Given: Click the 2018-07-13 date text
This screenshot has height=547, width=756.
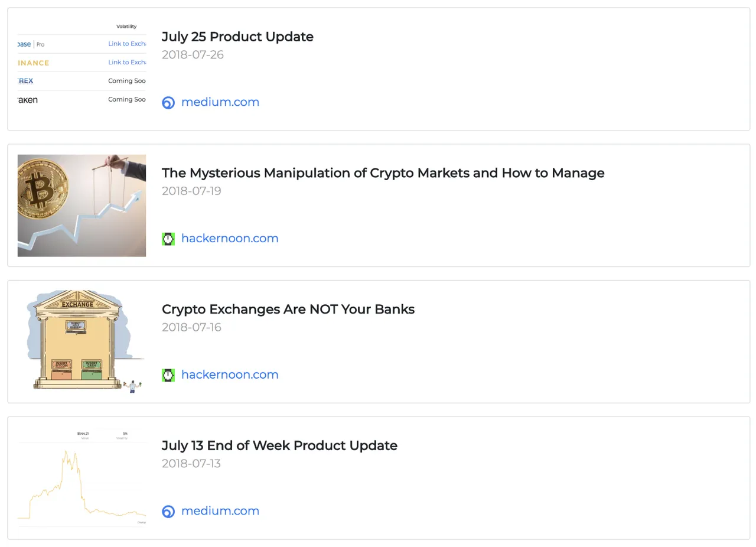Looking at the screenshot, I should [x=191, y=464].
